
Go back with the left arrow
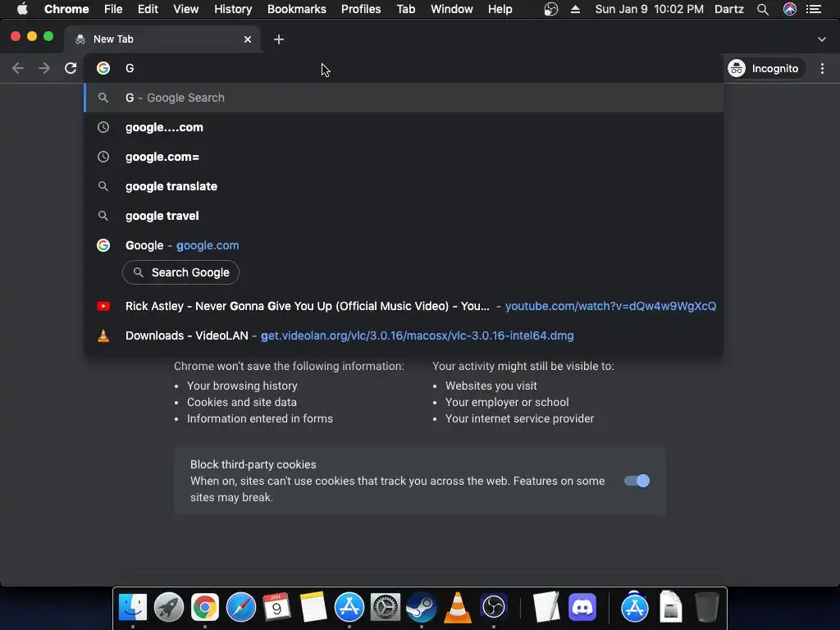(18, 68)
